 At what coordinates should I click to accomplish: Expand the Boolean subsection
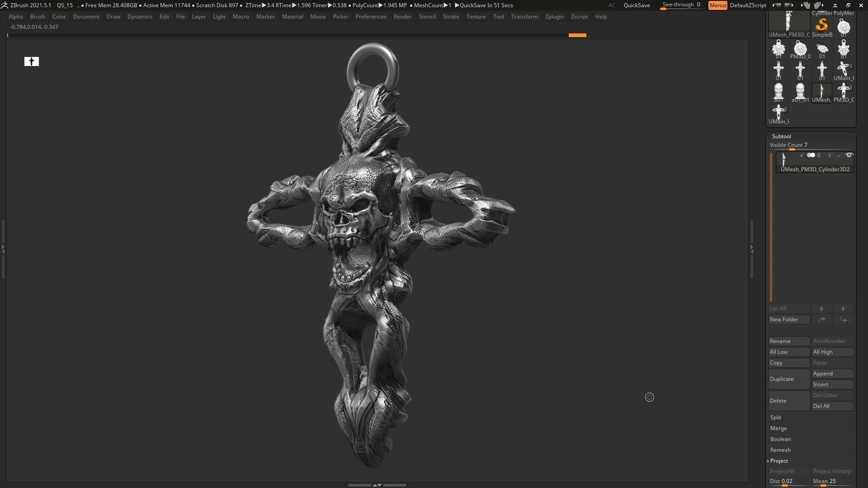(x=781, y=439)
